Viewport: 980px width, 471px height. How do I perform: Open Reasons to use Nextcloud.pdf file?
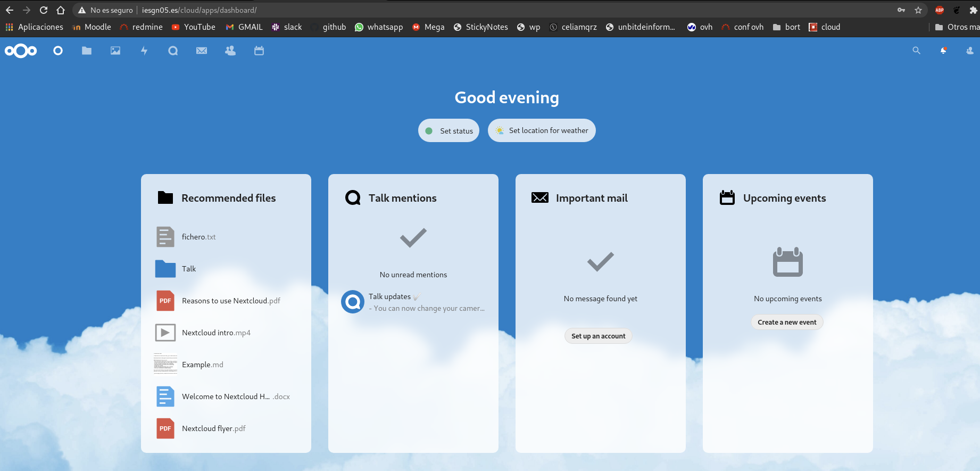click(230, 301)
